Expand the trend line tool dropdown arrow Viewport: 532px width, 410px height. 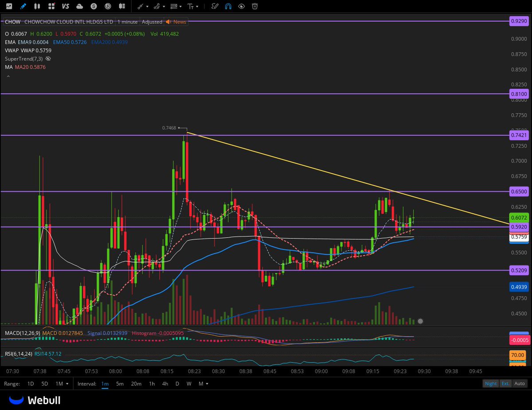pyautogui.click(x=147, y=7)
